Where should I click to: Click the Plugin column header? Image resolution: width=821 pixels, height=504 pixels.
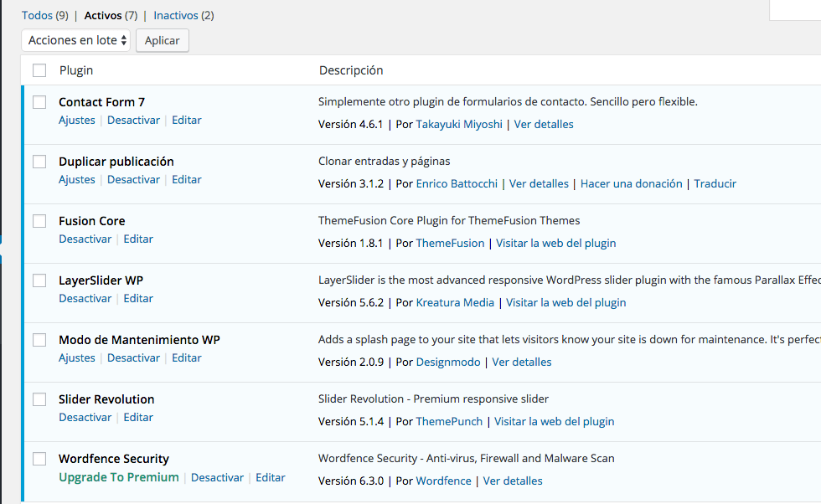[x=76, y=70]
